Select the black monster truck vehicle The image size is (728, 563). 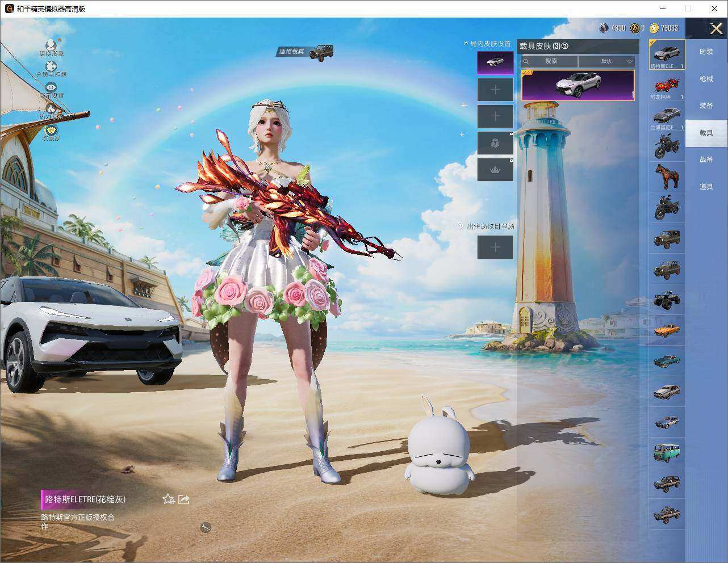click(667, 300)
